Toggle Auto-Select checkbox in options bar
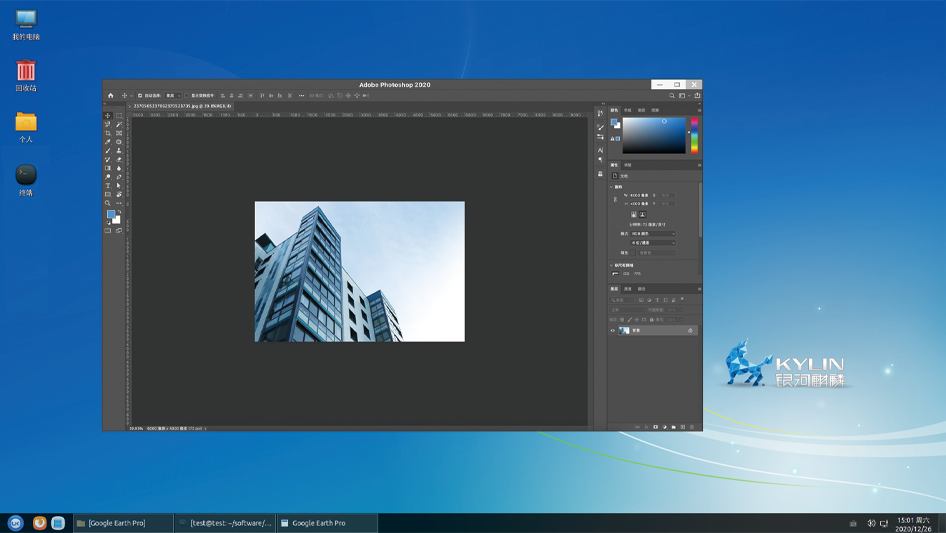Viewport: 946px width, 533px height. click(140, 95)
